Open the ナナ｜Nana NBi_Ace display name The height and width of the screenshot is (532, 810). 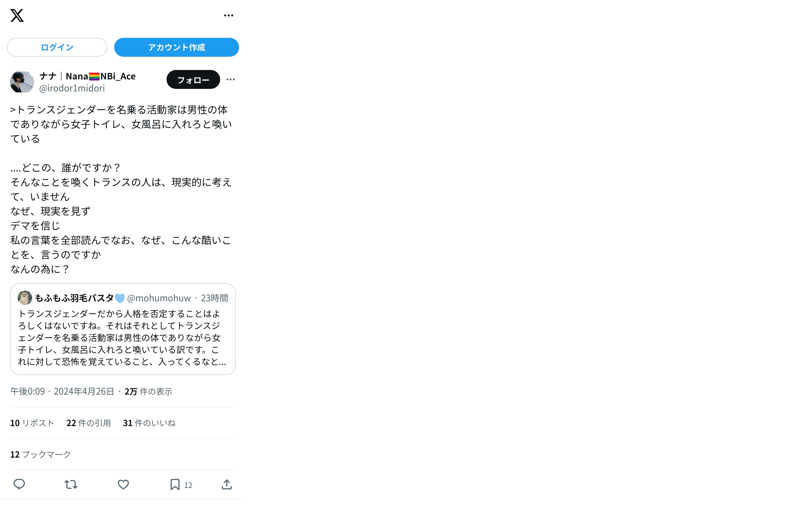point(87,76)
